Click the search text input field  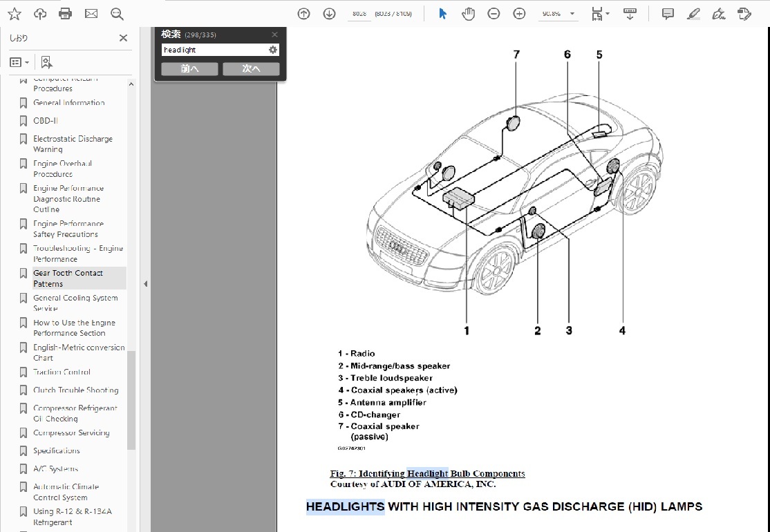click(x=214, y=50)
